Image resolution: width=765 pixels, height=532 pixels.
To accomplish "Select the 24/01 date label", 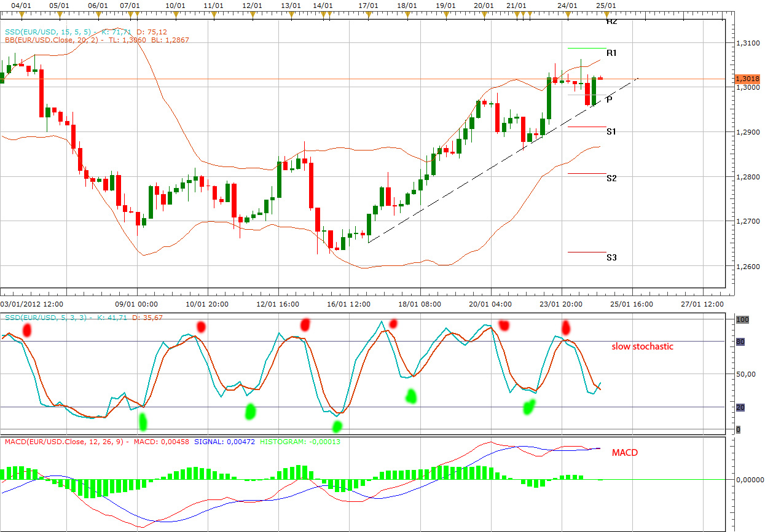I will coord(567,5).
